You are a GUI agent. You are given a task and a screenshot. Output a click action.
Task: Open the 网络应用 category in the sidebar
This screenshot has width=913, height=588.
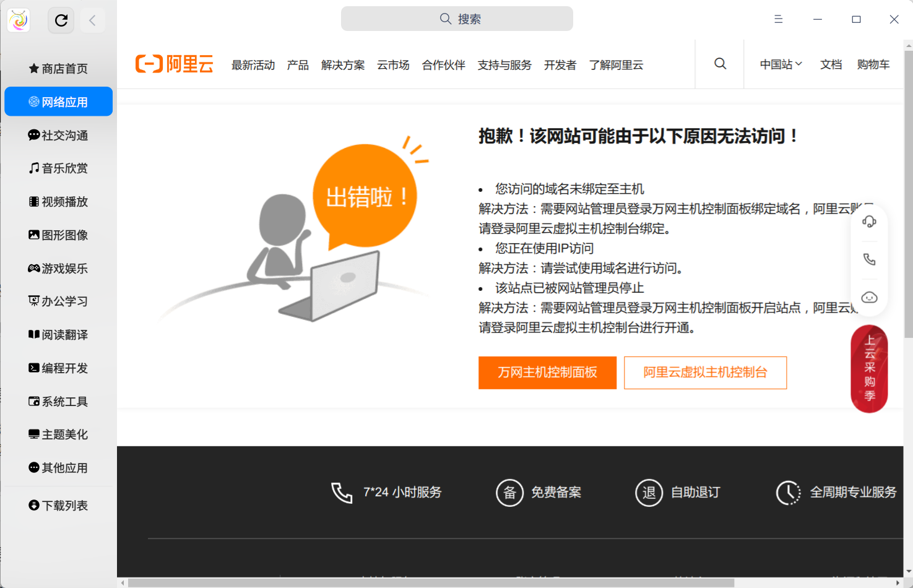click(58, 101)
